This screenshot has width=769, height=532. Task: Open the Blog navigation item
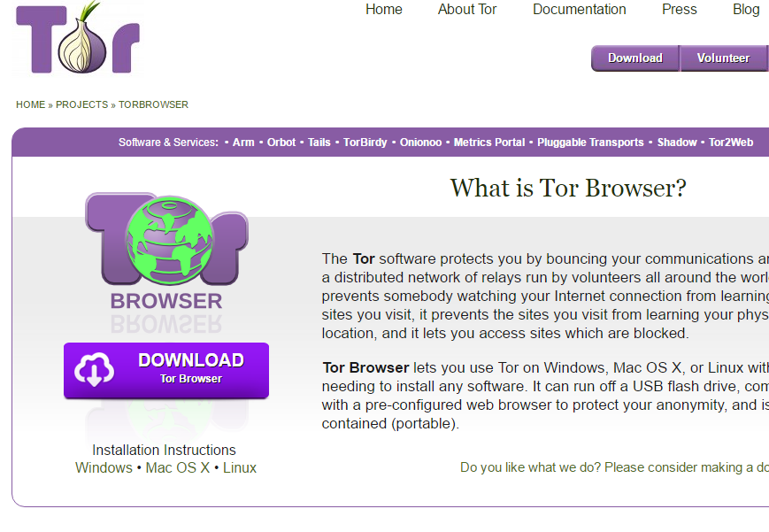coord(746,10)
